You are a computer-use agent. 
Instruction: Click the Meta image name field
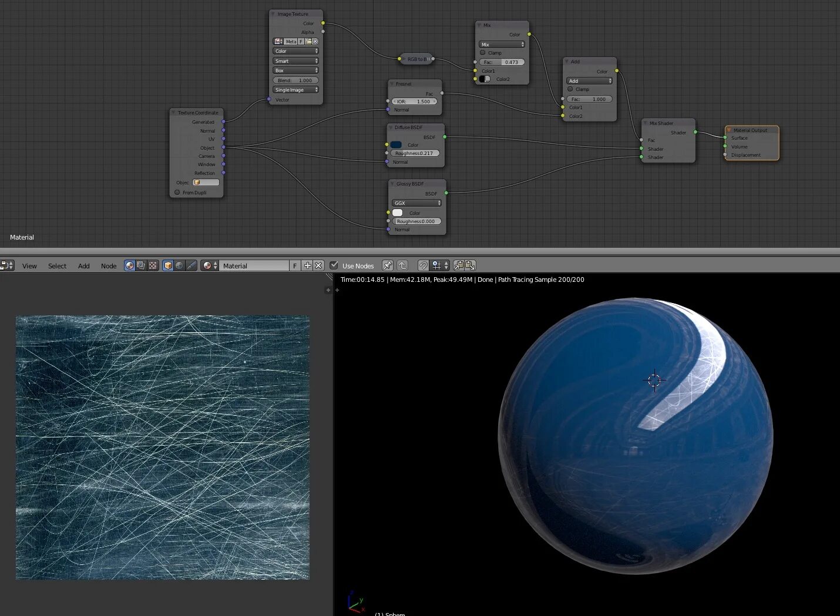click(291, 42)
